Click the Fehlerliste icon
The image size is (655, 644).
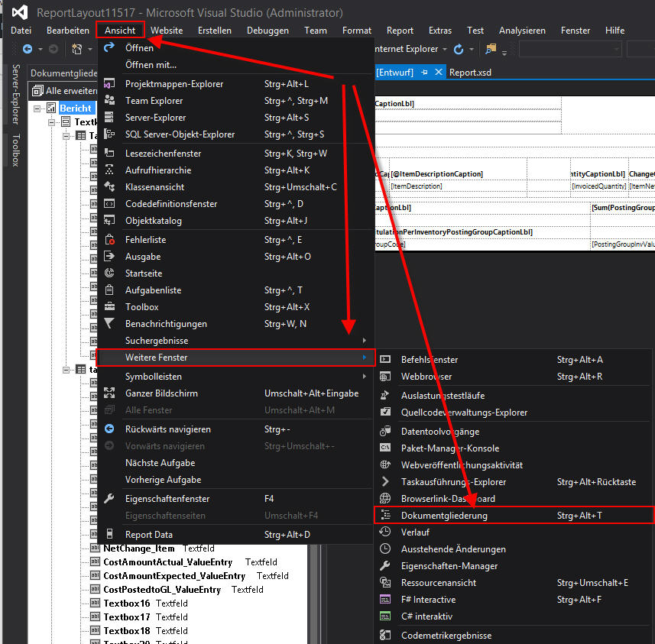pos(109,240)
